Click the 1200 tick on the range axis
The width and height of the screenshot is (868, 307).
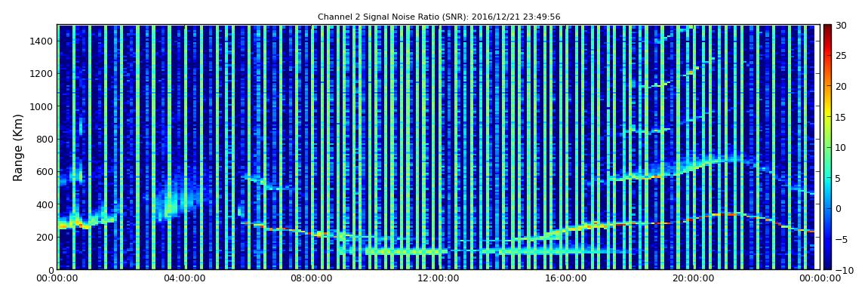pyautogui.click(x=42, y=74)
